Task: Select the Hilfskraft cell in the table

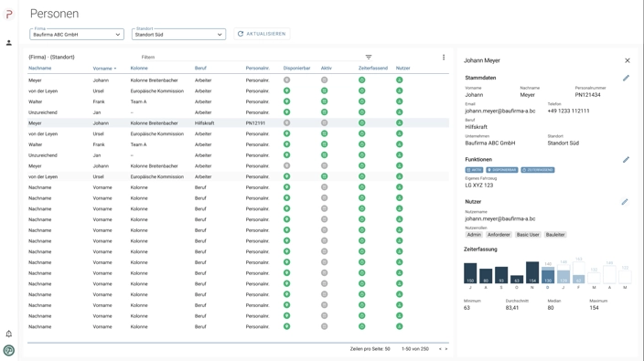Action: tap(205, 122)
